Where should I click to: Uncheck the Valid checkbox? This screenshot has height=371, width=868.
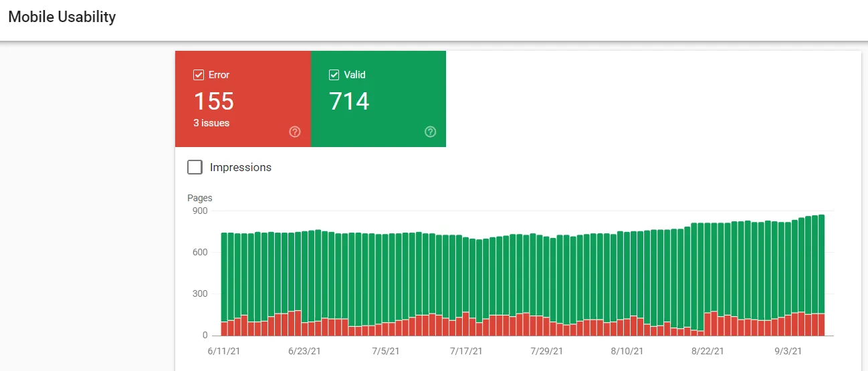pyautogui.click(x=334, y=75)
